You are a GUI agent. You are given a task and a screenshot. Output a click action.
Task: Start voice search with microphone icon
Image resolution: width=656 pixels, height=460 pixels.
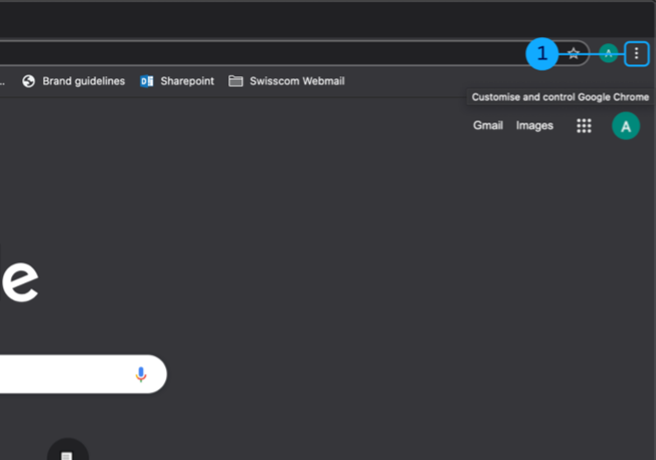pos(141,374)
